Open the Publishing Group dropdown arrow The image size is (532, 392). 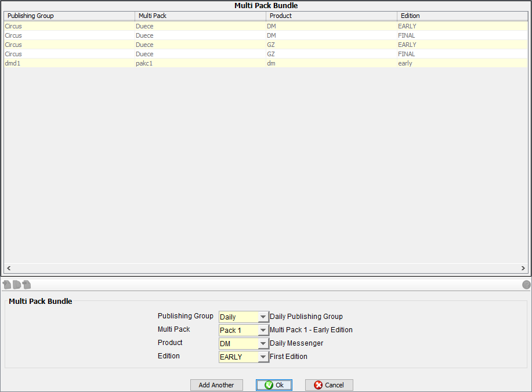(x=263, y=317)
